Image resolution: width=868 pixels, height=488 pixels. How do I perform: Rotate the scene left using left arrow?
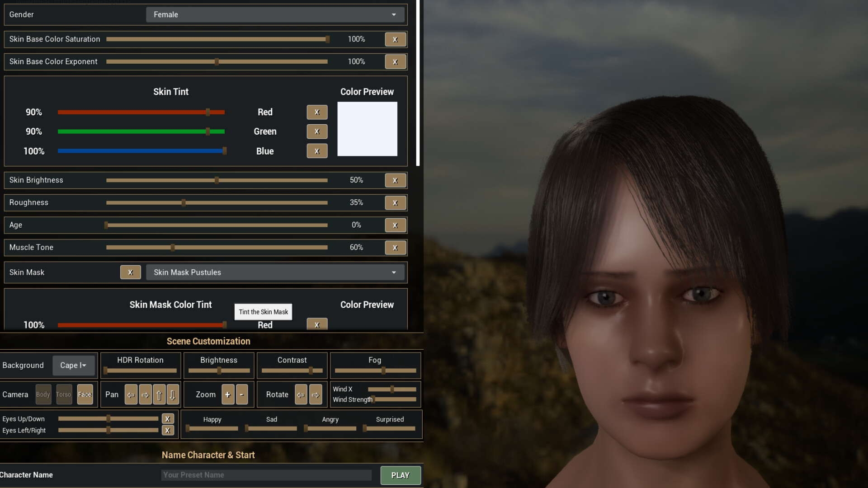click(301, 394)
